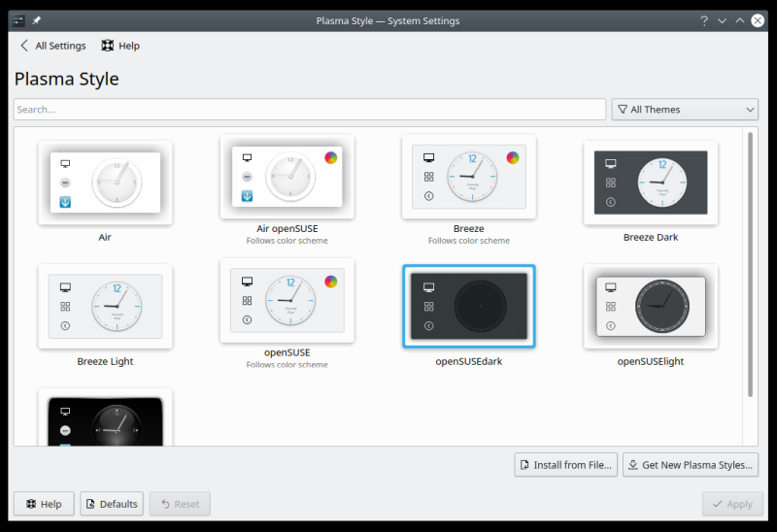Click the bottom Help button

pyautogui.click(x=44, y=504)
